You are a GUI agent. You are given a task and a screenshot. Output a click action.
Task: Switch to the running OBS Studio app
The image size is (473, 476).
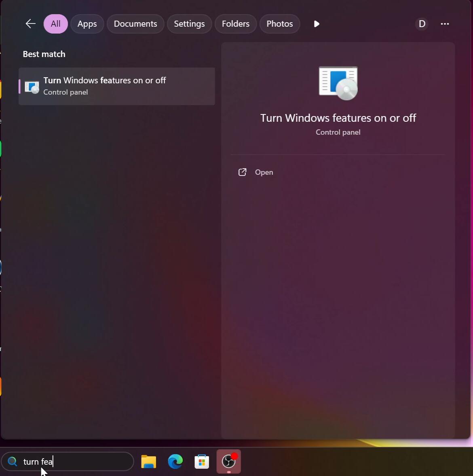(x=228, y=461)
